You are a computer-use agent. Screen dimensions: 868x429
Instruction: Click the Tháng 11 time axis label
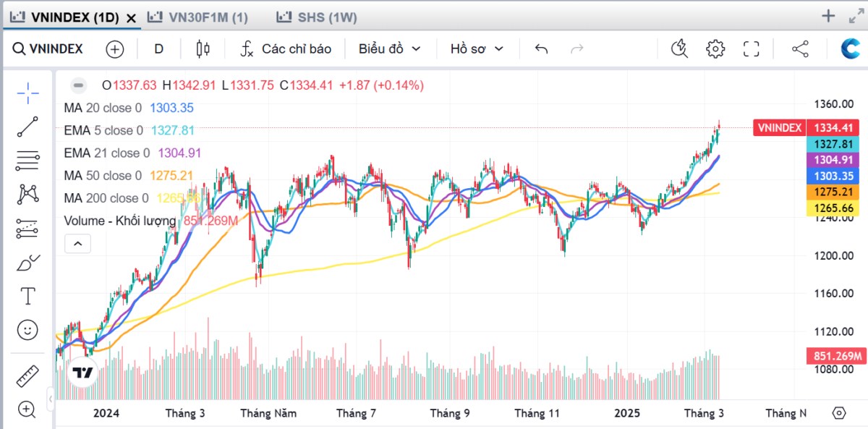pyautogui.click(x=537, y=414)
